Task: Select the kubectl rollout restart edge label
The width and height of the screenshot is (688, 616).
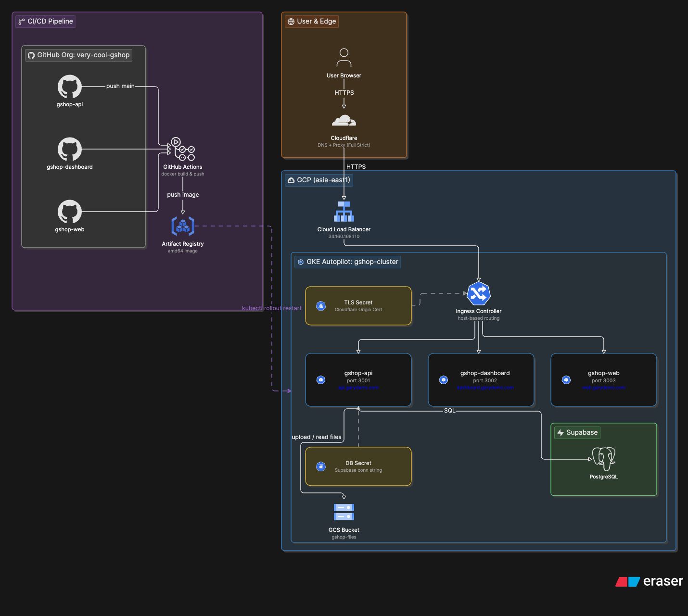Action: [x=272, y=308]
